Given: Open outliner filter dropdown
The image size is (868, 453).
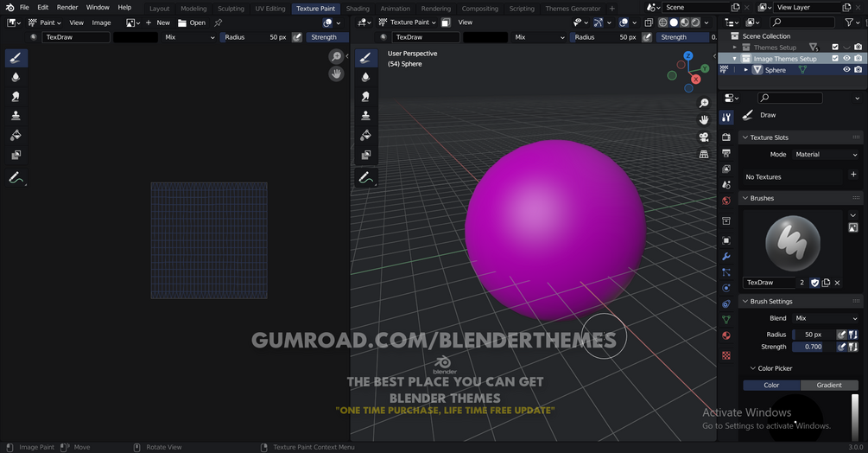Looking at the screenshot, I should [852, 22].
